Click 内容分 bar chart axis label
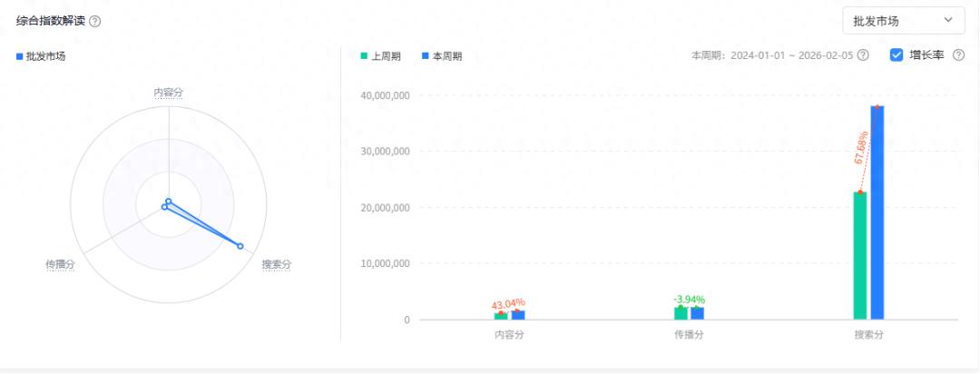980x375 pixels. coord(509,334)
